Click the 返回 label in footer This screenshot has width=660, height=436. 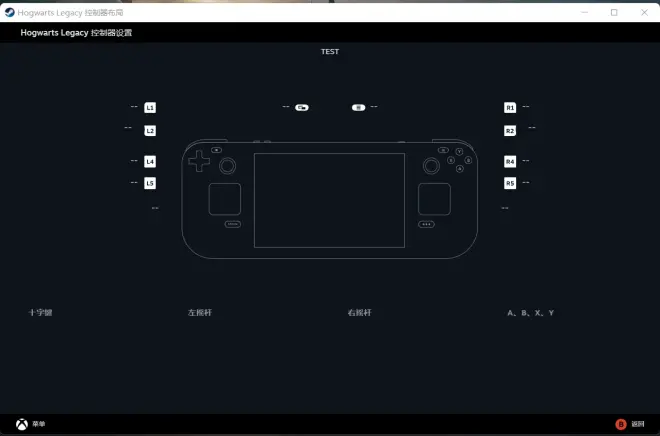(x=638, y=424)
